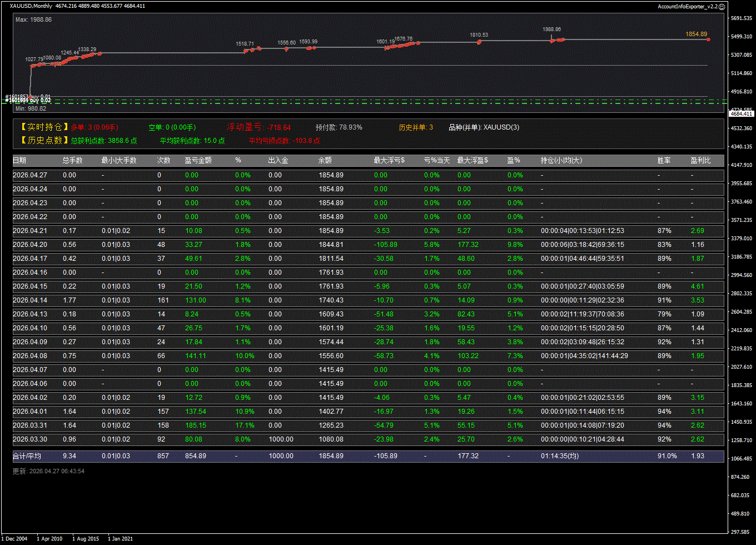Click the 1988.86 peak equity label
The image size is (756, 545).
(551, 29)
